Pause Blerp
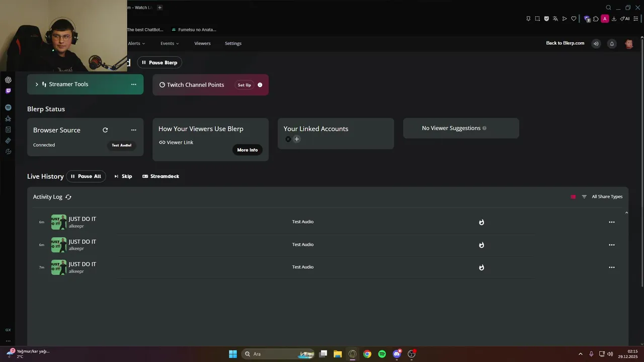The width and height of the screenshot is (644, 362). [159, 63]
